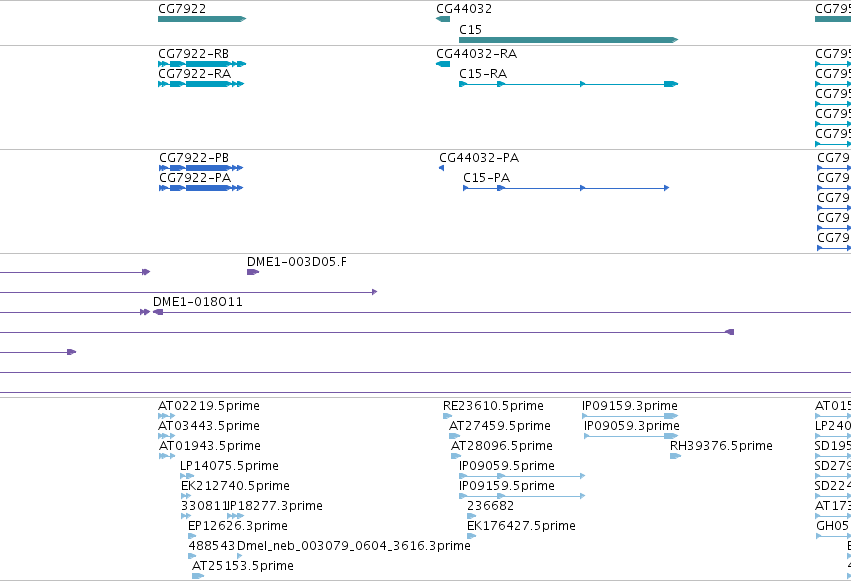Select the LP14075.5prime EST label

coord(229,465)
